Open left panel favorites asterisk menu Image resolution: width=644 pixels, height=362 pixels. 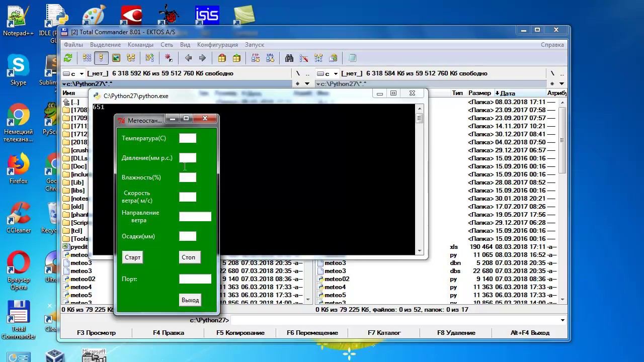tap(297, 84)
